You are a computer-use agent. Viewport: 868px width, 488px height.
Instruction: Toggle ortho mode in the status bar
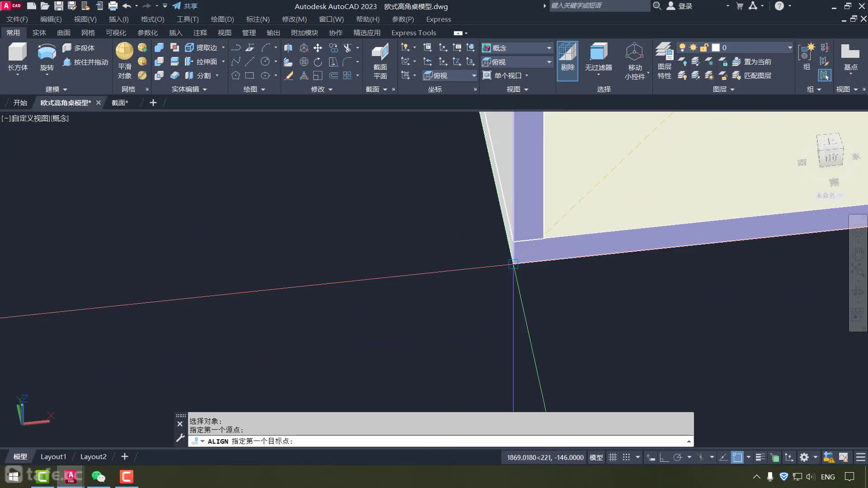click(x=664, y=457)
